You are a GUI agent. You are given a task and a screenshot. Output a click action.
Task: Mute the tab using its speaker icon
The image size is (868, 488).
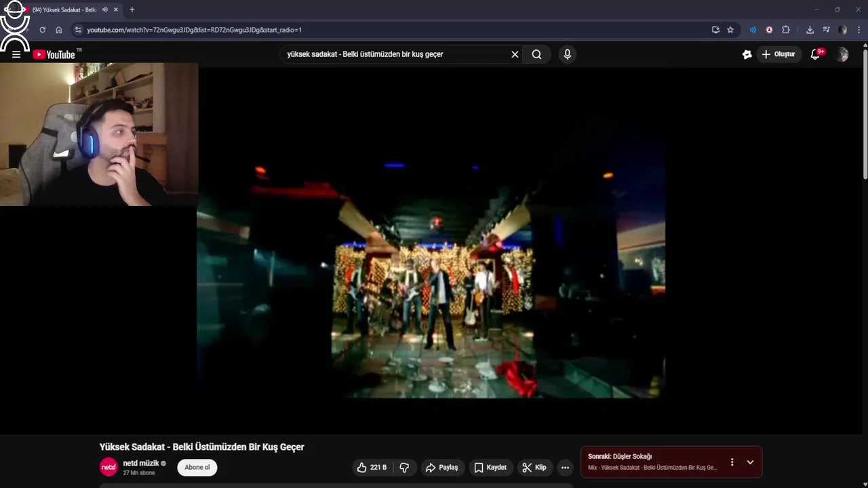coord(105,9)
